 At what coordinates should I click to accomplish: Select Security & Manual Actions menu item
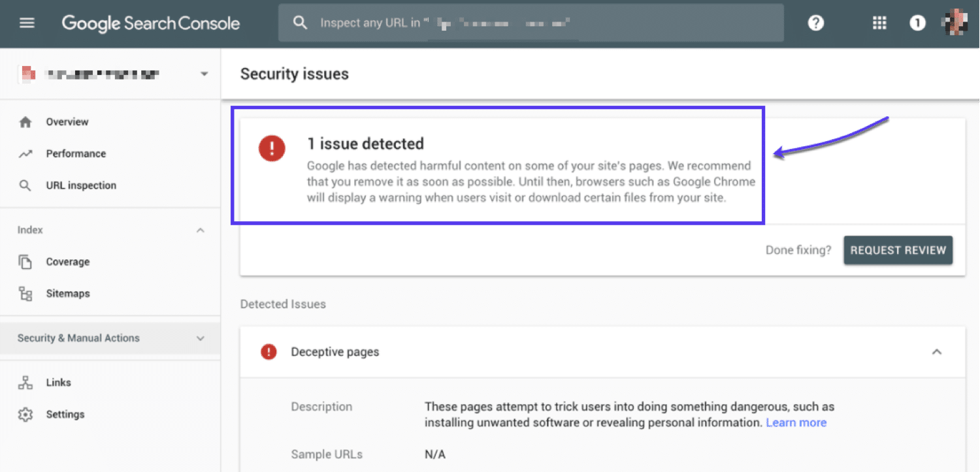tap(78, 338)
